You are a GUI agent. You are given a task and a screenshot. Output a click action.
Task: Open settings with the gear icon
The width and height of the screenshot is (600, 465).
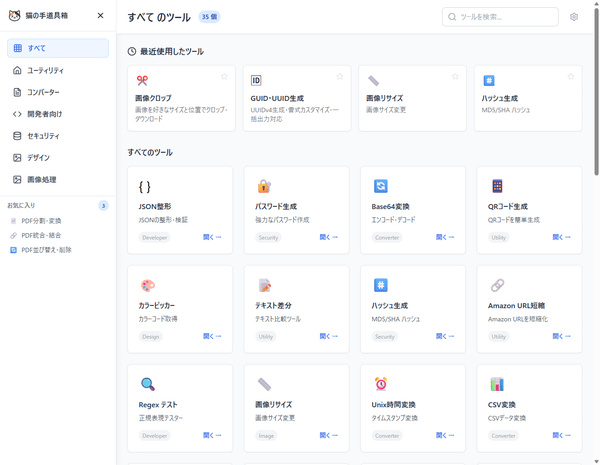pyautogui.click(x=574, y=17)
